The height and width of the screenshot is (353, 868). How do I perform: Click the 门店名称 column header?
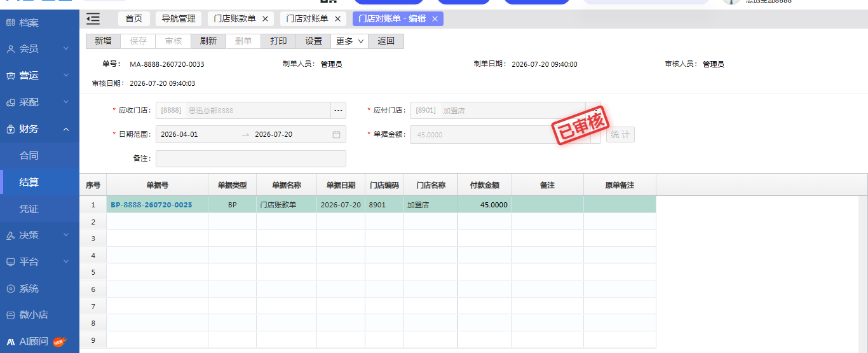431,185
